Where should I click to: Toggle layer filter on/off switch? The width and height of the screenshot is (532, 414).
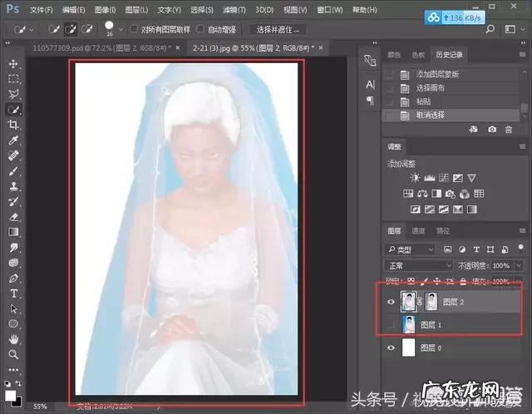tap(521, 248)
